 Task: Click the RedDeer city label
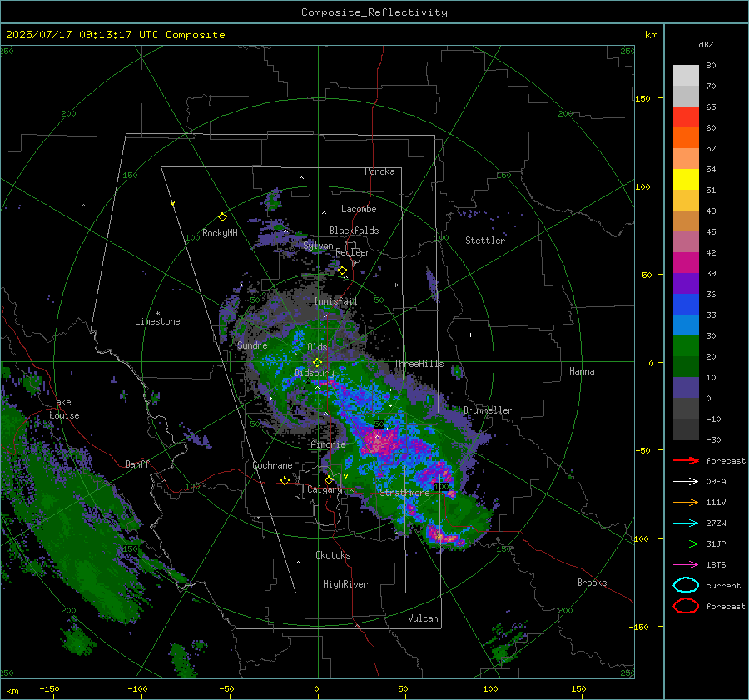(353, 252)
